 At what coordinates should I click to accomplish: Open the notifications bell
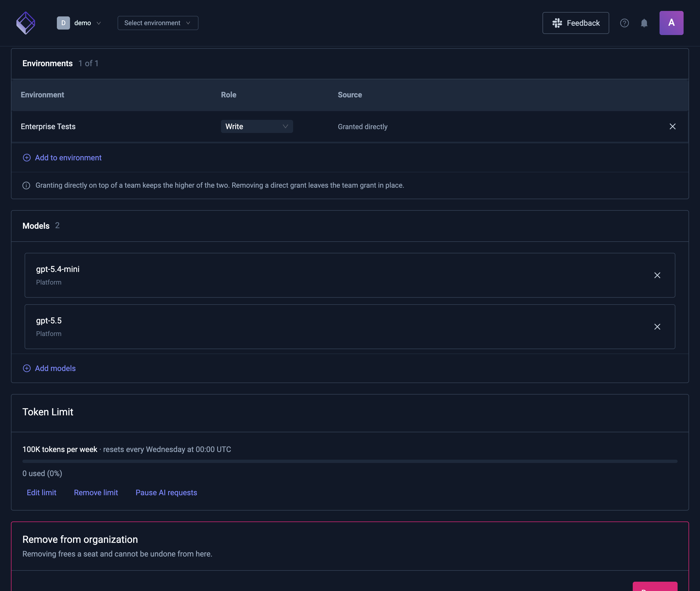pyautogui.click(x=644, y=23)
